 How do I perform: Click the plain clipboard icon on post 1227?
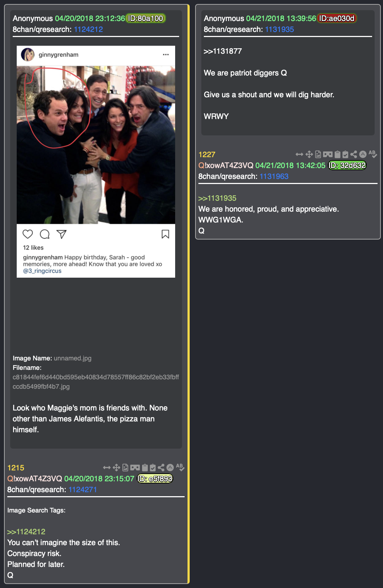[x=337, y=154]
